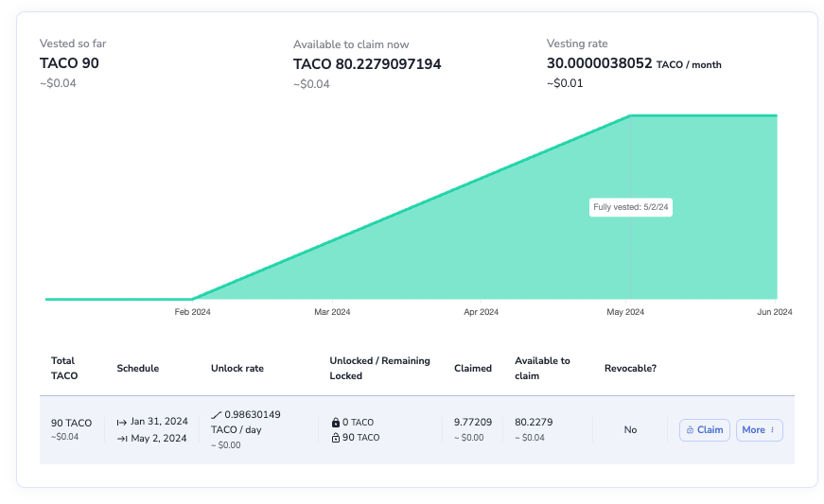Click the 'Available to claim' column header
The image size is (824, 504).
tap(542, 368)
